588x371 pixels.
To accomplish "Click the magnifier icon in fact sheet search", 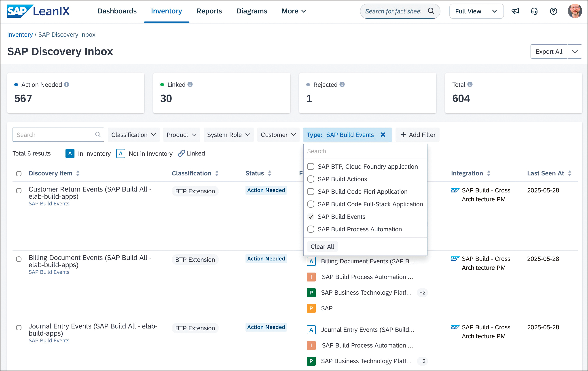I will click(431, 11).
